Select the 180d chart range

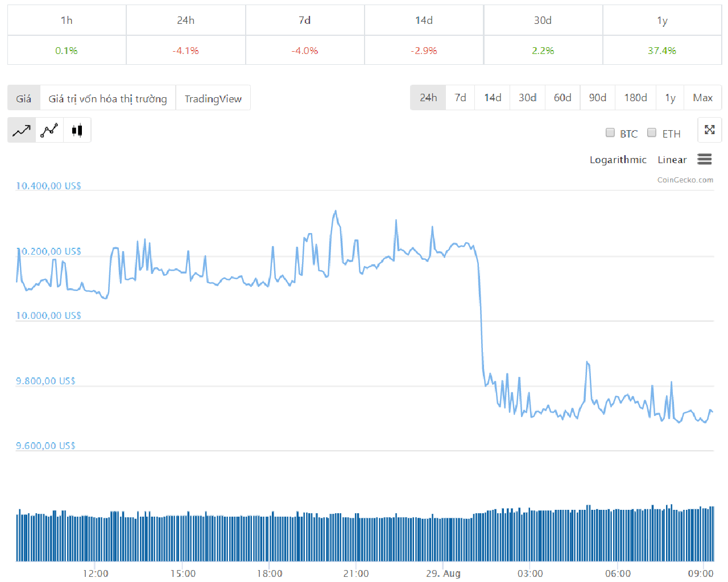(x=636, y=97)
